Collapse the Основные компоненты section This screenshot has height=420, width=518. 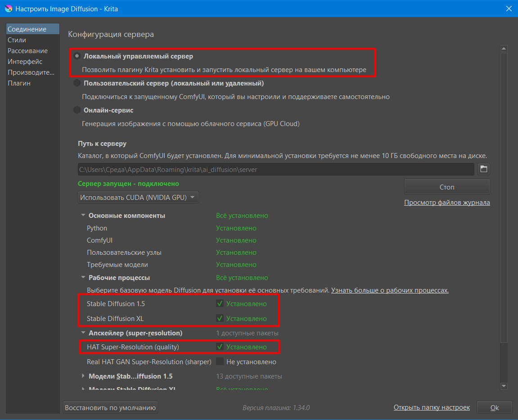pyautogui.click(x=83, y=216)
